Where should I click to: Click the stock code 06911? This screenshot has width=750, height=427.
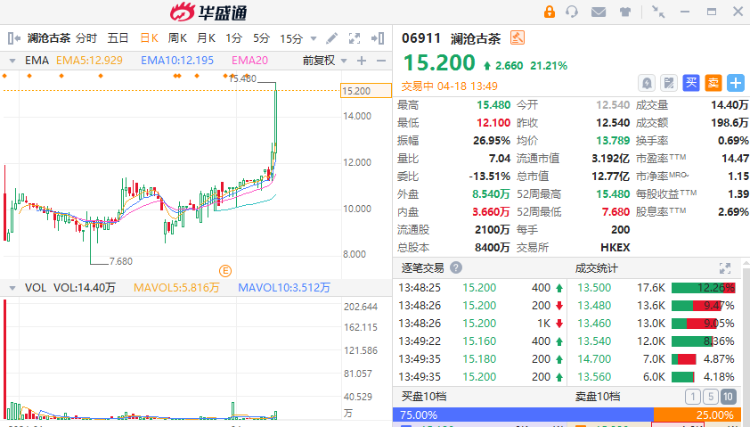pos(421,38)
